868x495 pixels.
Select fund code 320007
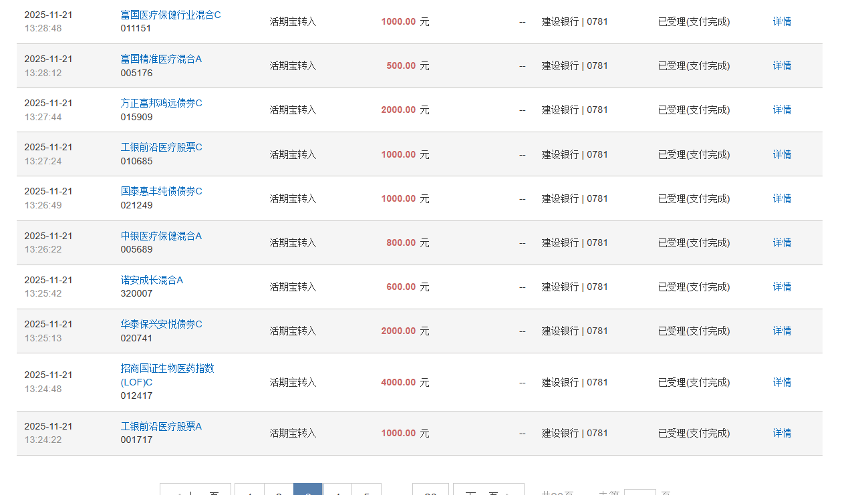pos(136,293)
